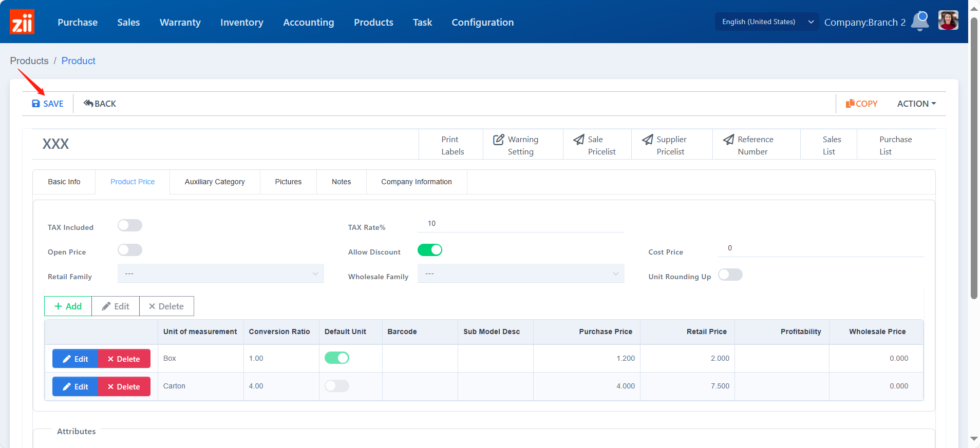Viewport: 980px width, 448px height.
Task: Click the TAX Rate% input field
Action: (521, 224)
